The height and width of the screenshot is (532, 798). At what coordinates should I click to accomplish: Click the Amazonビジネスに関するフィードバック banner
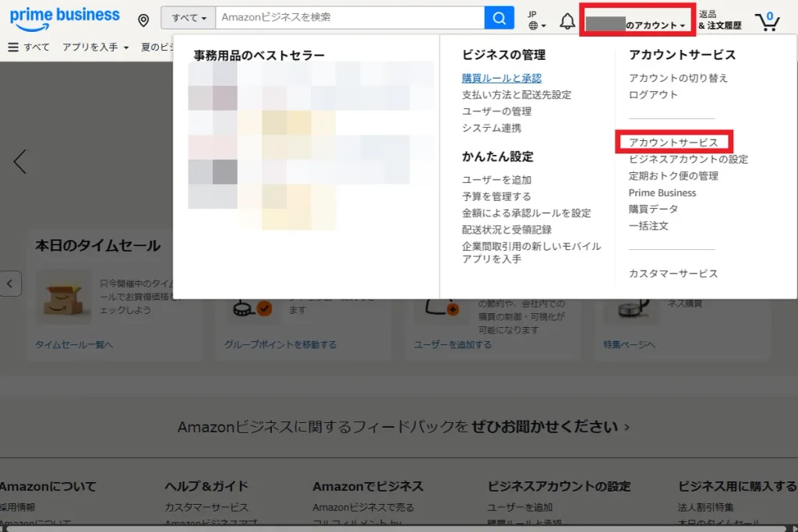[403, 427]
